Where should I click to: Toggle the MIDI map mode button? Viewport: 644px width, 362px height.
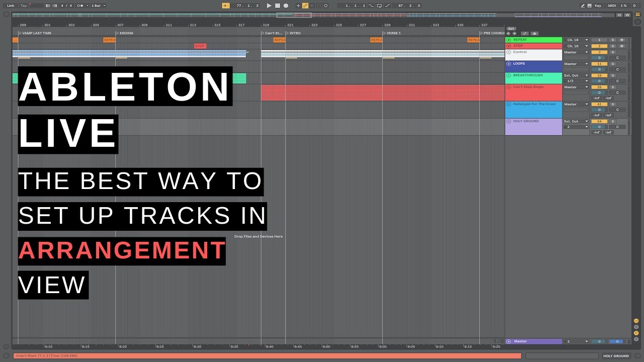point(612,6)
